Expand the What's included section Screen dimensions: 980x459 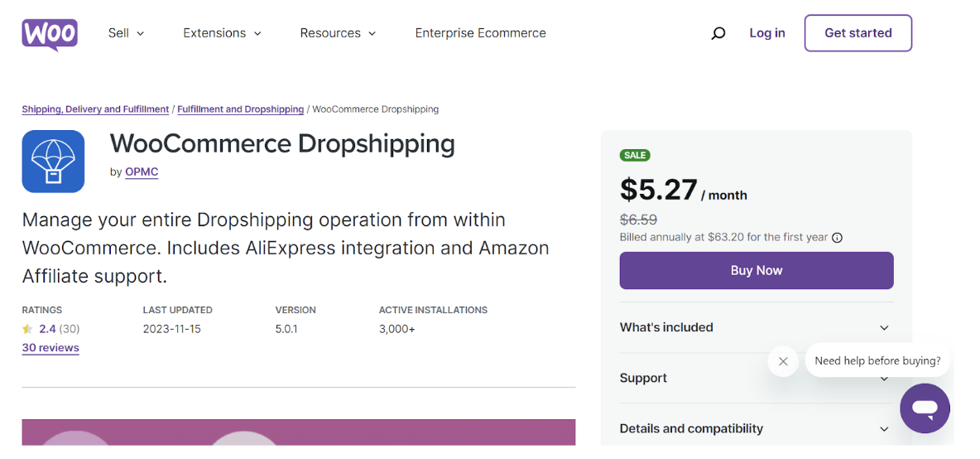pyautogui.click(x=757, y=327)
